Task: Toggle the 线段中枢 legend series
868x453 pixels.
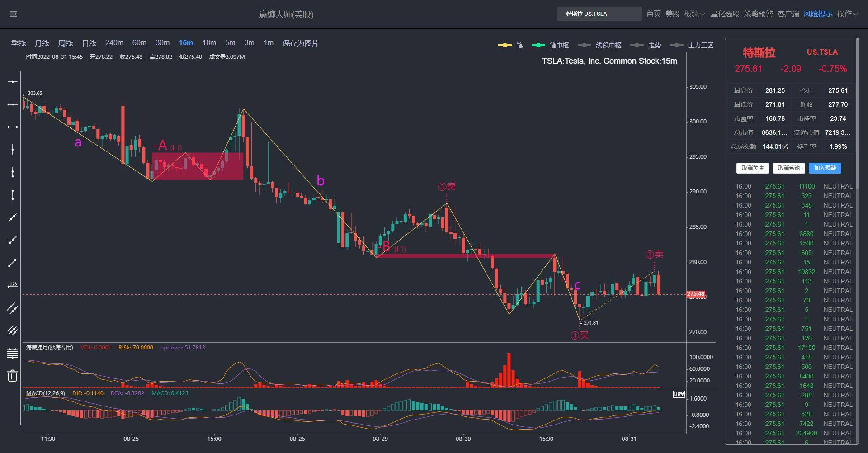Action: pyautogui.click(x=599, y=45)
